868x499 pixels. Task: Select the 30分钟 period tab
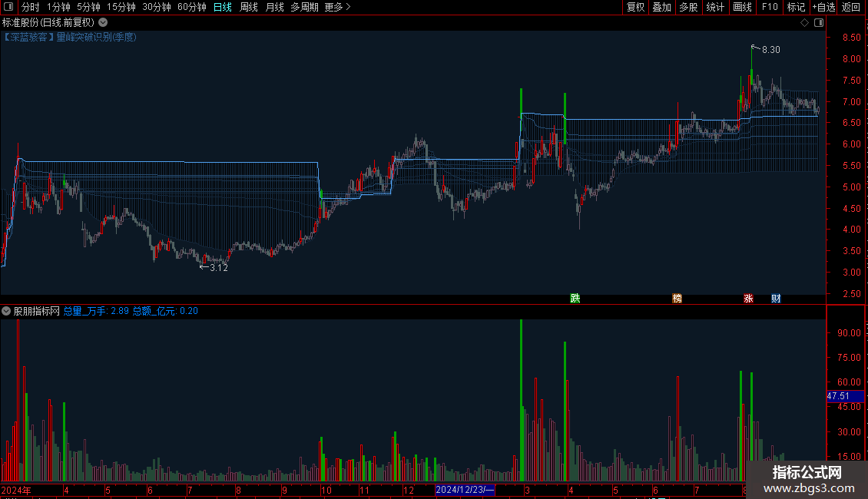[x=156, y=7]
